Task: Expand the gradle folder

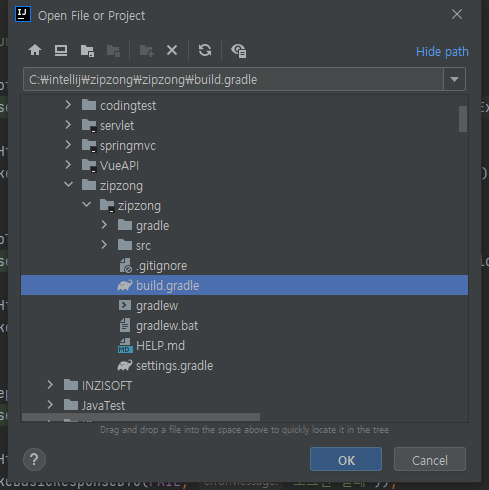Action: [104, 225]
